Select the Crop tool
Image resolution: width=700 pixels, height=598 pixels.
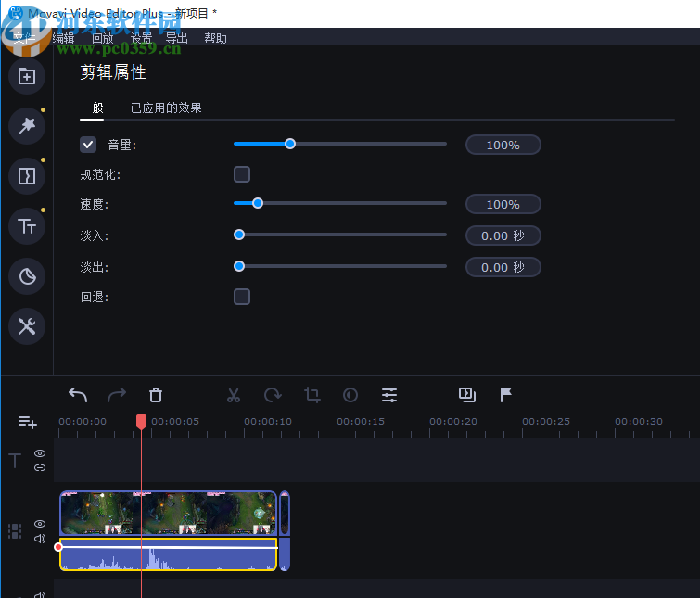[312, 395]
